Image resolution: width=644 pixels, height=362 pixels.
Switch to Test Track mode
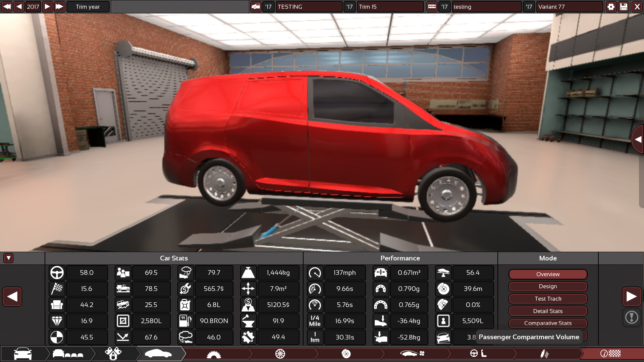(548, 299)
